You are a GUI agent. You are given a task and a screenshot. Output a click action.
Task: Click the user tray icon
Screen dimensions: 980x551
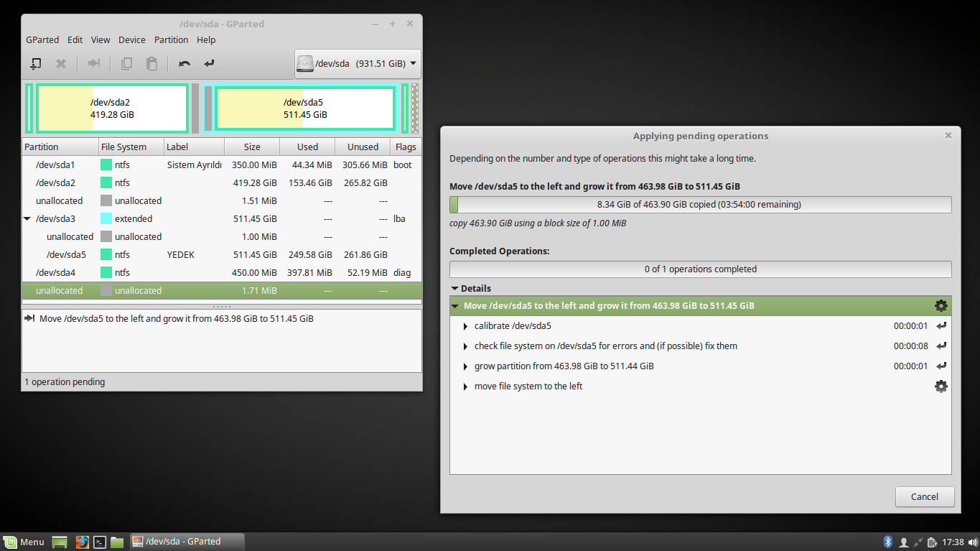coord(903,542)
